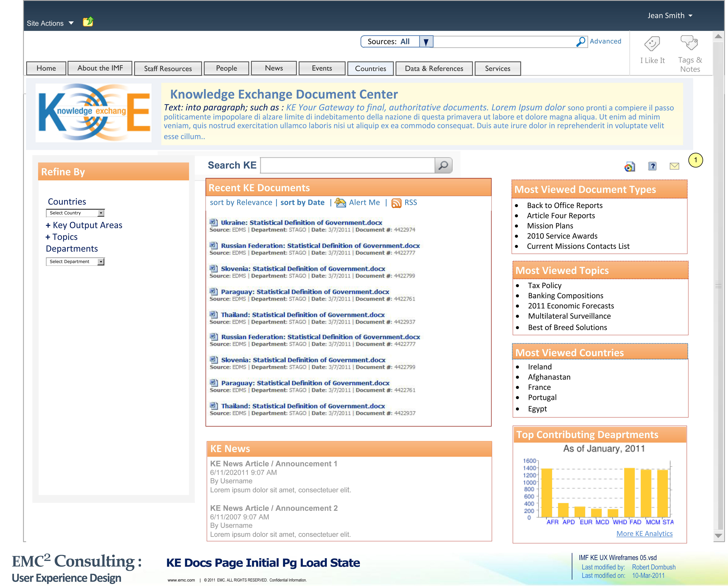Open the Select Country dropdown

coord(101,213)
